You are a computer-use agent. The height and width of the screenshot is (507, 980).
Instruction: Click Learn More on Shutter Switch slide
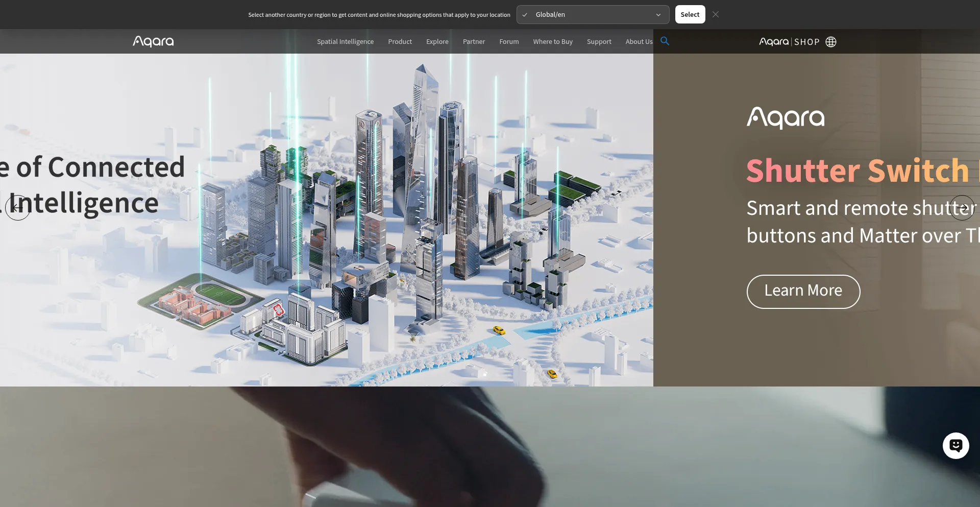[x=803, y=292]
